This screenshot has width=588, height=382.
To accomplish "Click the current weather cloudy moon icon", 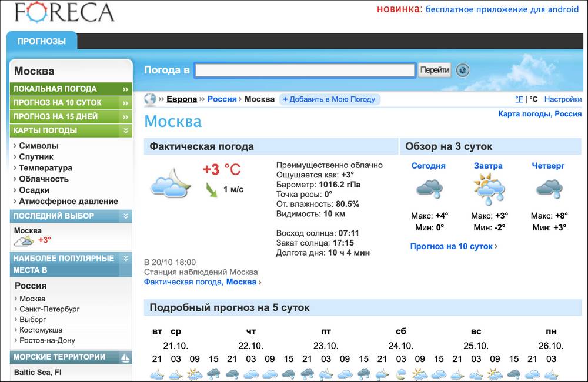I will coord(171,182).
